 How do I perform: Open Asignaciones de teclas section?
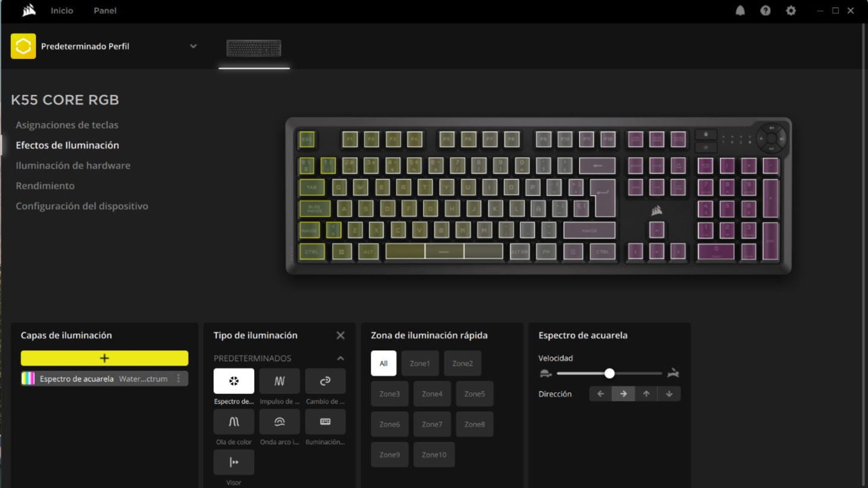pos(67,125)
